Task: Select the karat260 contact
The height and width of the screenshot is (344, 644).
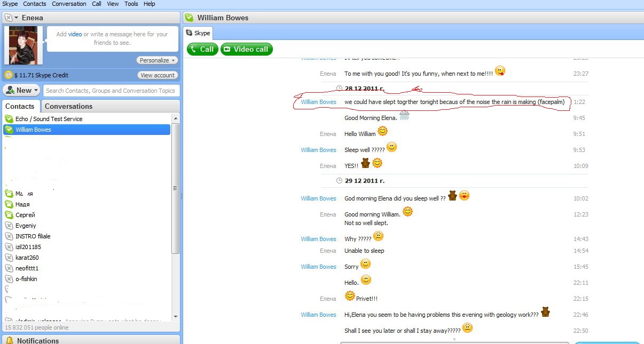Action: 87,258
